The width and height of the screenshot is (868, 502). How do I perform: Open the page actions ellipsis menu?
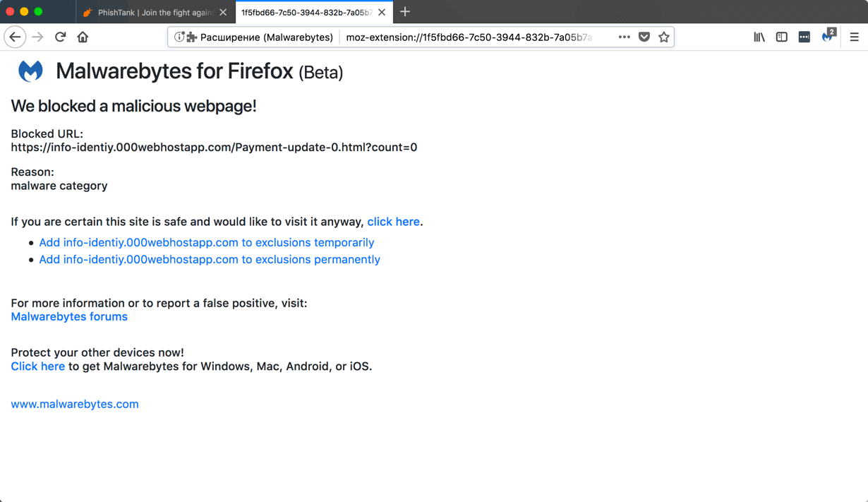click(x=624, y=37)
